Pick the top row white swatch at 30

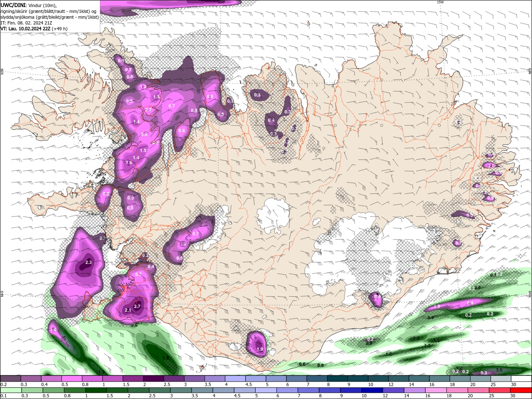coord(521,379)
